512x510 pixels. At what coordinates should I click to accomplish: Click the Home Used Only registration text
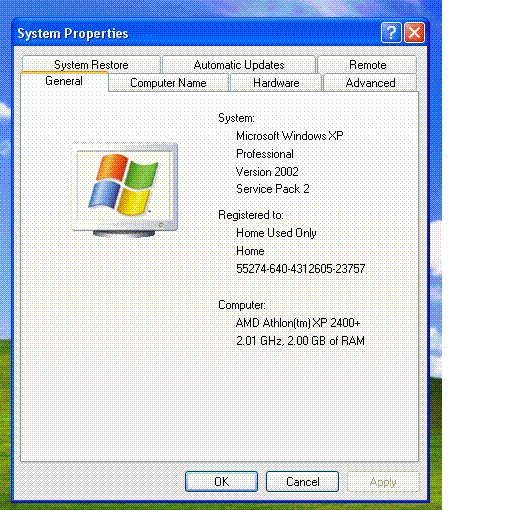pyautogui.click(x=276, y=233)
